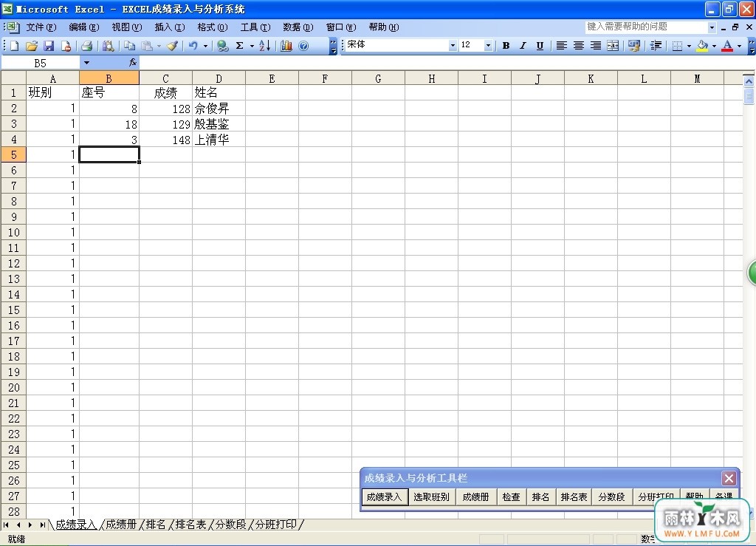Click 成绩录入 button in floating toolbar
The width and height of the screenshot is (756, 546).
point(384,496)
